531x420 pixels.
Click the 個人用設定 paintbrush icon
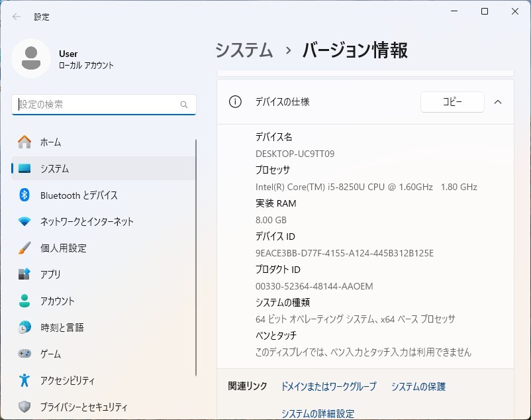coord(24,248)
